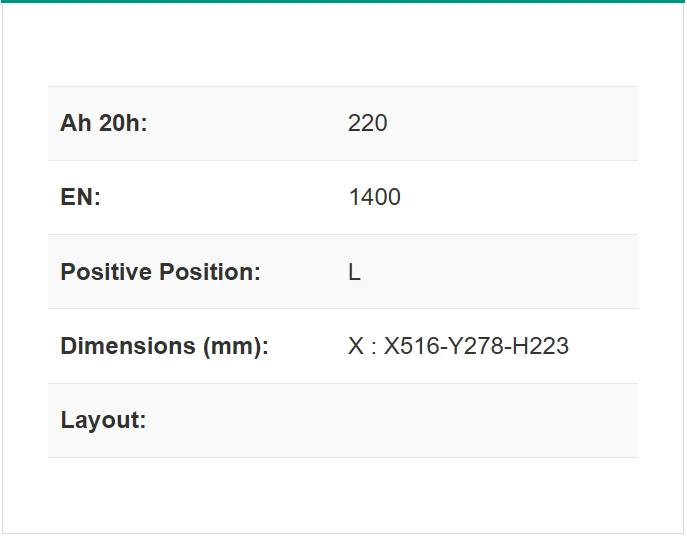Click blank white area above the table
Image resolution: width=687 pixels, height=538 pixels.
click(343, 45)
